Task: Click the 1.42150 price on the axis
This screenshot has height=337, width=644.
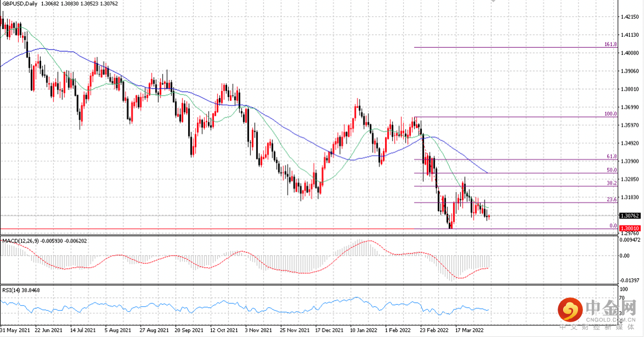Action: tap(628, 17)
